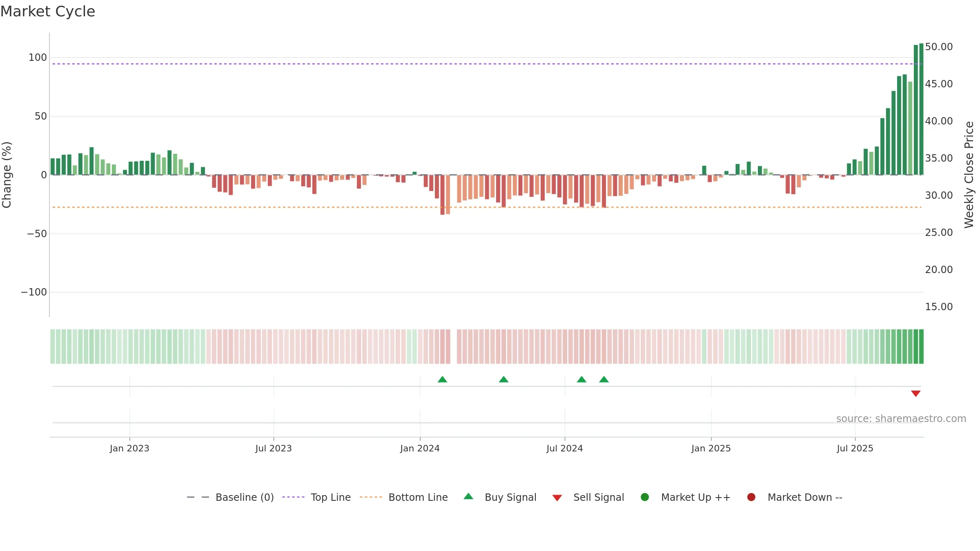Click the −100 tick on Change axis
980x551 pixels.
34,292
